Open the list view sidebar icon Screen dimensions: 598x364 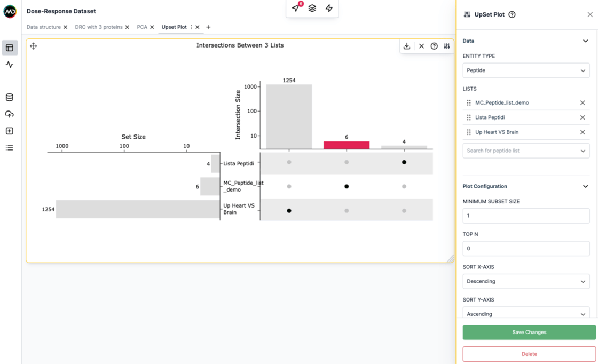point(10,147)
